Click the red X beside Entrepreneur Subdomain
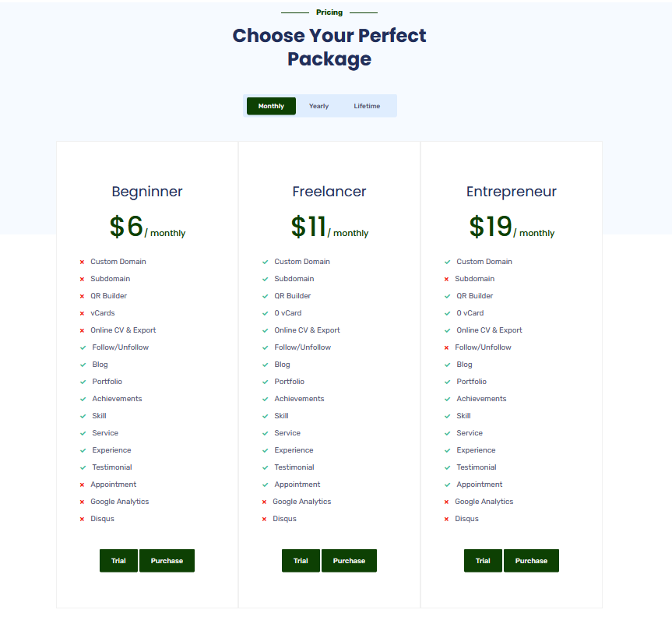Screen dimensions: 672x638 pos(446,280)
